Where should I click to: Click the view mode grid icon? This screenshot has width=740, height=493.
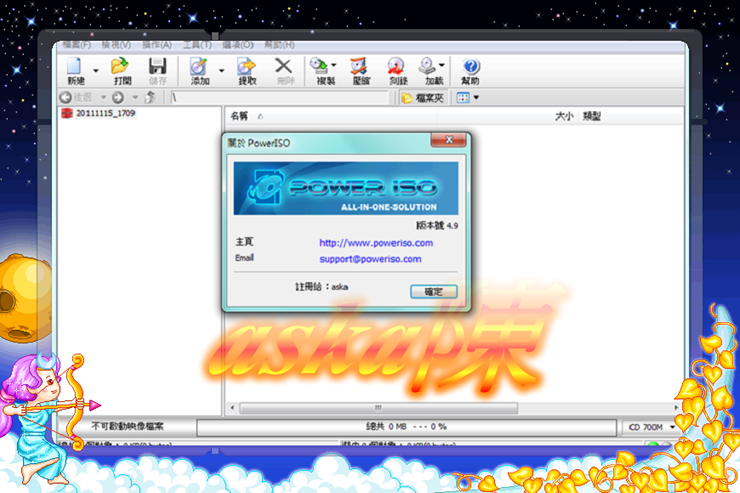463,98
